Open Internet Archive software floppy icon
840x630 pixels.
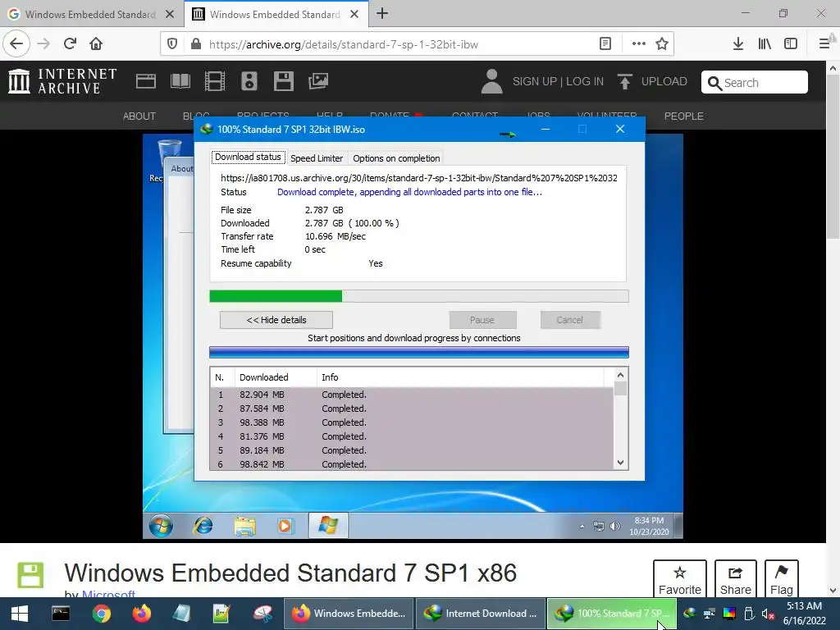pyautogui.click(x=283, y=81)
